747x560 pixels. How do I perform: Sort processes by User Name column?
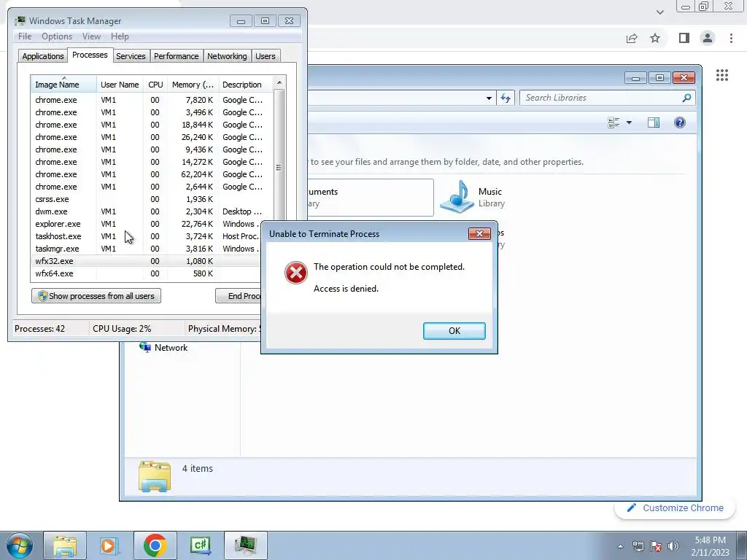tap(120, 85)
